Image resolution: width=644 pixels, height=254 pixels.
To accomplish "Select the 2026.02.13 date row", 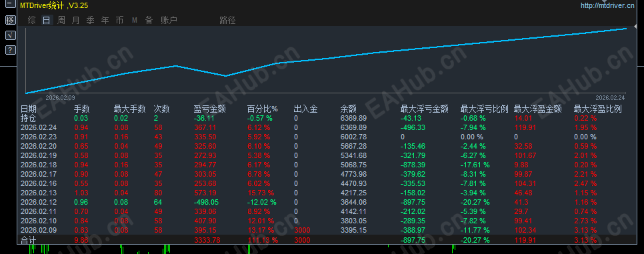I will [39, 193].
